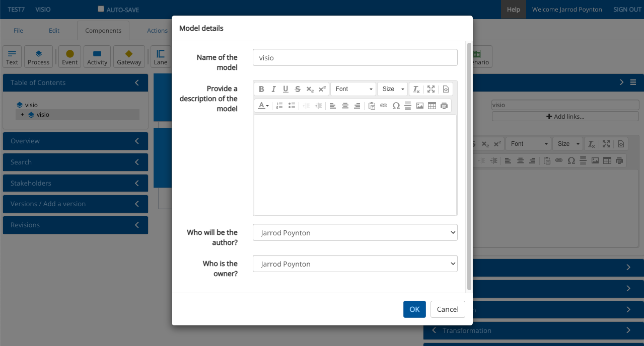Confirm model details with OK button
This screenshot has height=346, width=644.
(x=414, y=309)
